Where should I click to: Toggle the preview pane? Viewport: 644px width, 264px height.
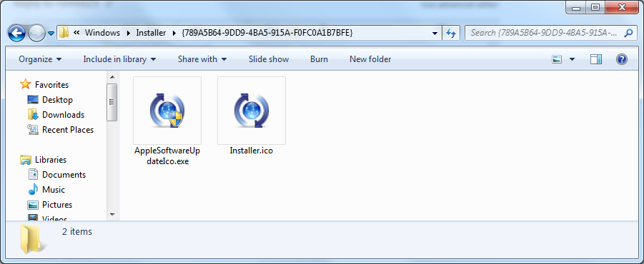pyautogui.click(x=596, y=59)
